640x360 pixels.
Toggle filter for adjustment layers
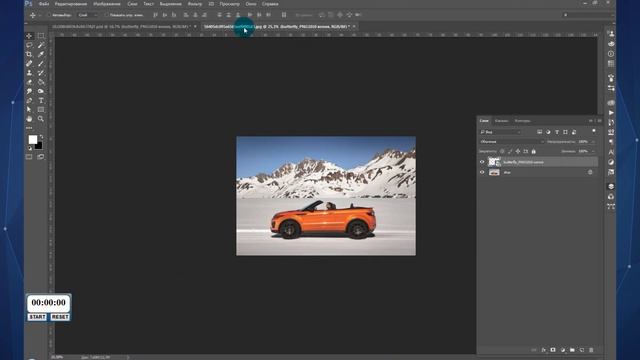(x=548, y=132)
